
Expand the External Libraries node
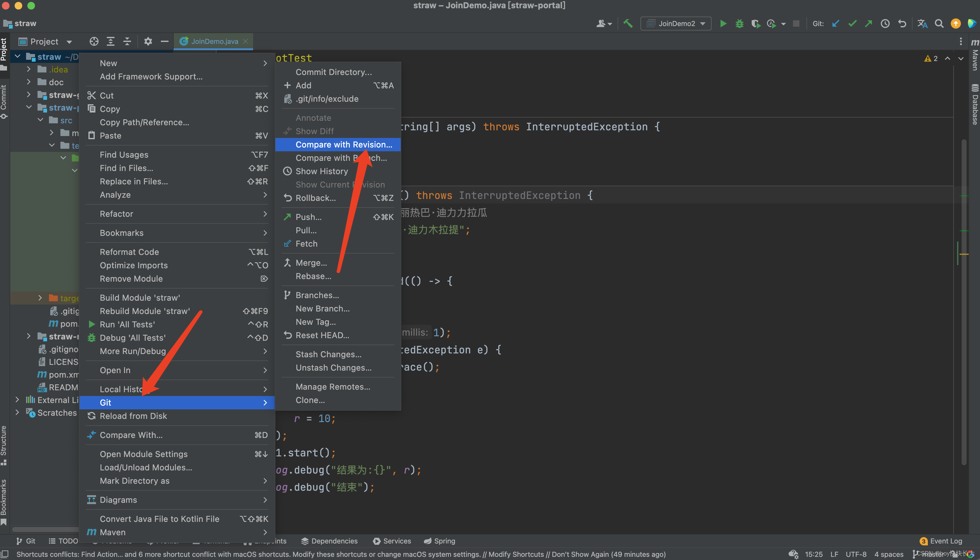(17, 400)
